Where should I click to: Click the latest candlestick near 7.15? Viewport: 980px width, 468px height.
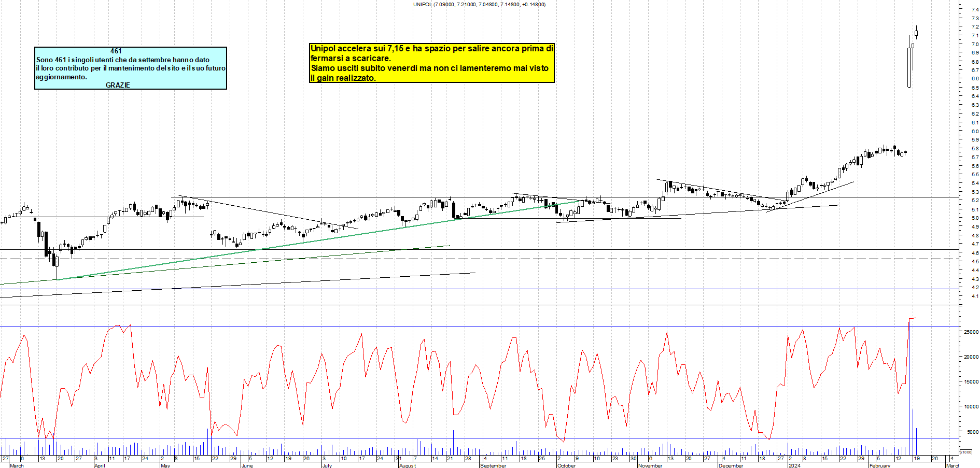916,33
